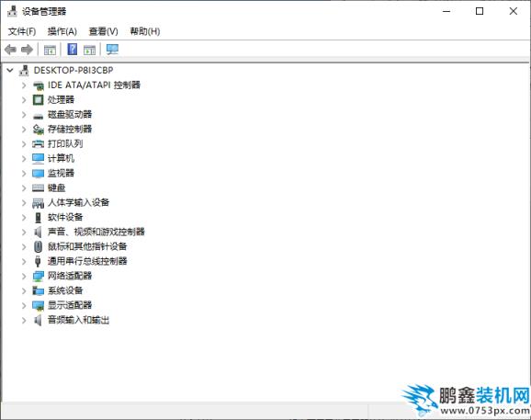Click the scan for hardware changes monitor icon
This screenshot has height=420, width=531.
pyautogui.click(x=112, y=50)
